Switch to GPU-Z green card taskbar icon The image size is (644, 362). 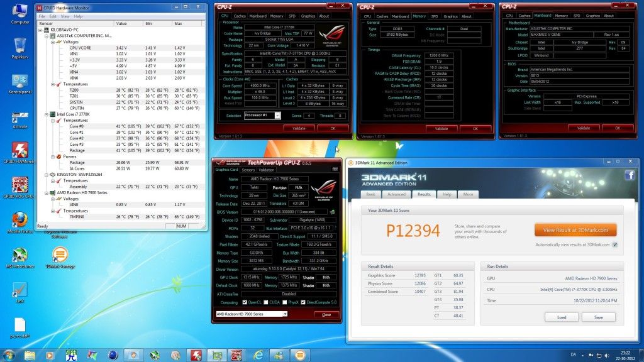point(216,355)
